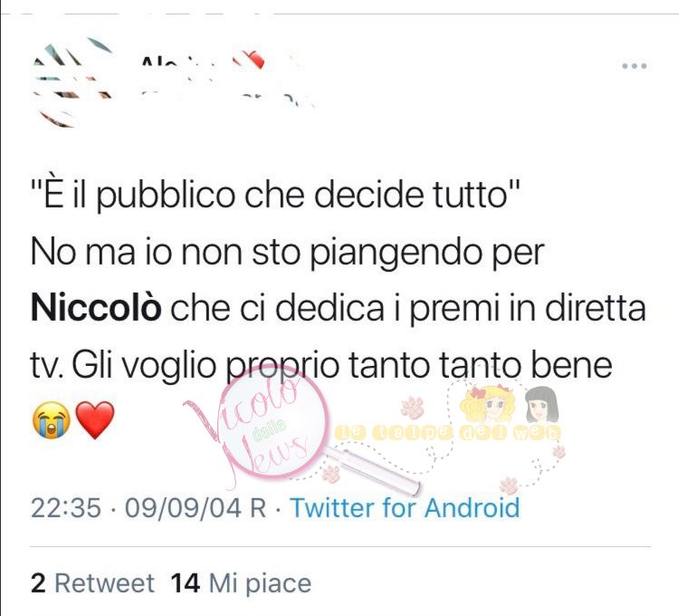Click the dark-haired cartoon girl watermark
Image resolution: width=679 pixels, height=616 pixels.
pos(542,406)
